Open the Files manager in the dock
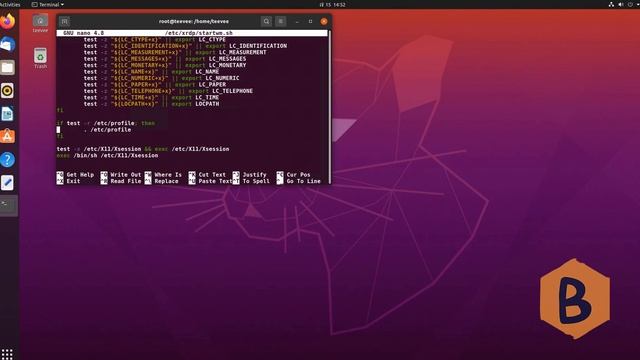This screenshot has width=640, height=360. tap(7, 67)
